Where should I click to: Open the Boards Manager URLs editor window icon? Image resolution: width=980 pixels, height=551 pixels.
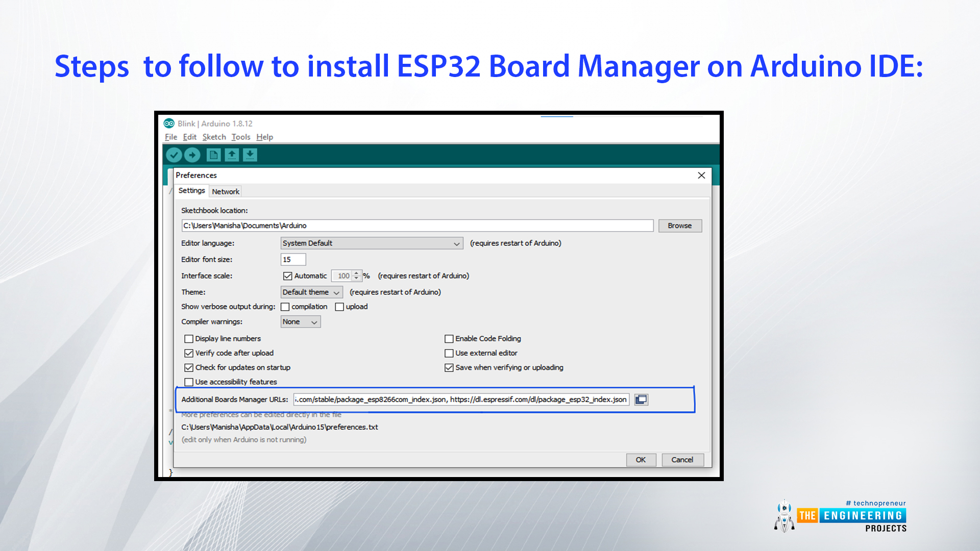(641, 399)
